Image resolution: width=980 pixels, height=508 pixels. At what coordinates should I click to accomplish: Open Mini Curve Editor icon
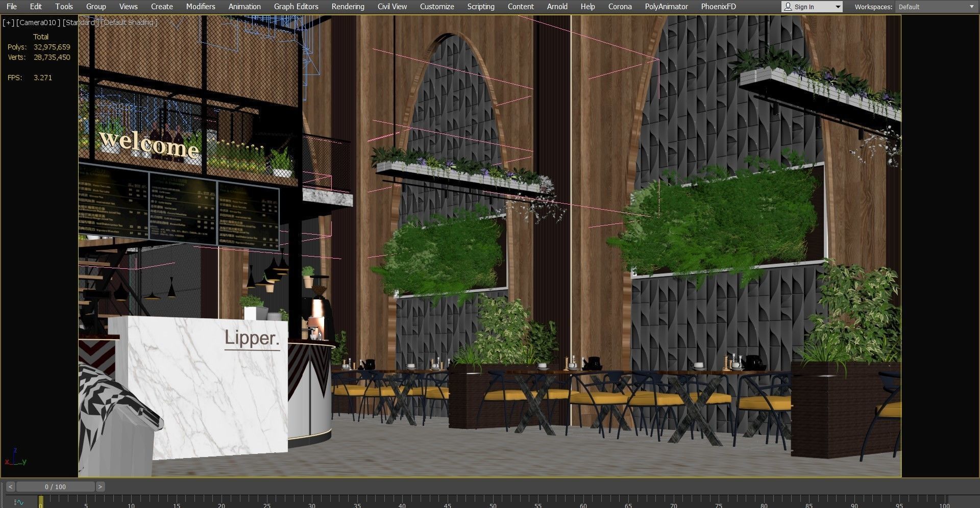point(18,502)
